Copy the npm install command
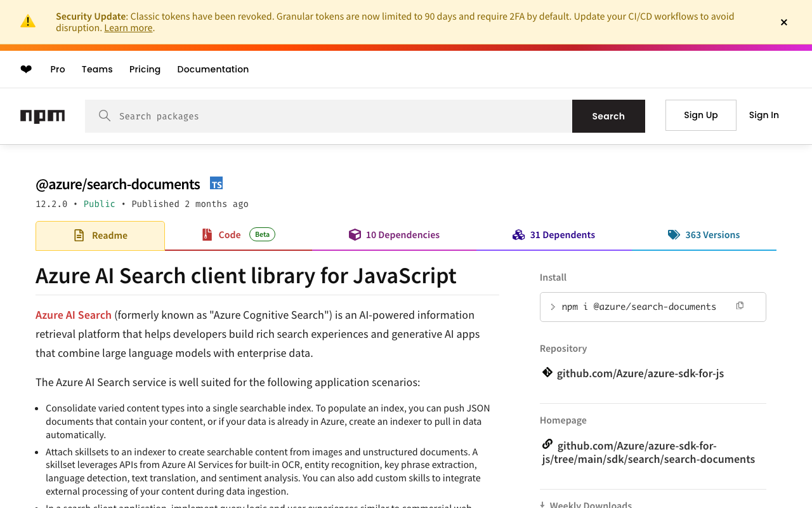 point(740,306)
